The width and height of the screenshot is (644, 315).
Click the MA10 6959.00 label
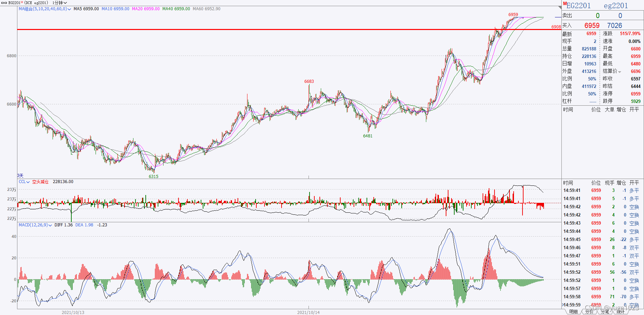115,9
